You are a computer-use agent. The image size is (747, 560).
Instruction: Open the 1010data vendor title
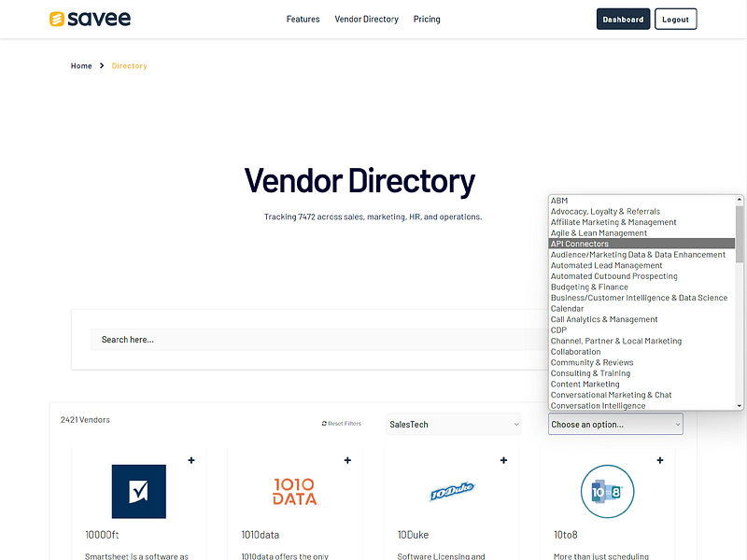261,535
